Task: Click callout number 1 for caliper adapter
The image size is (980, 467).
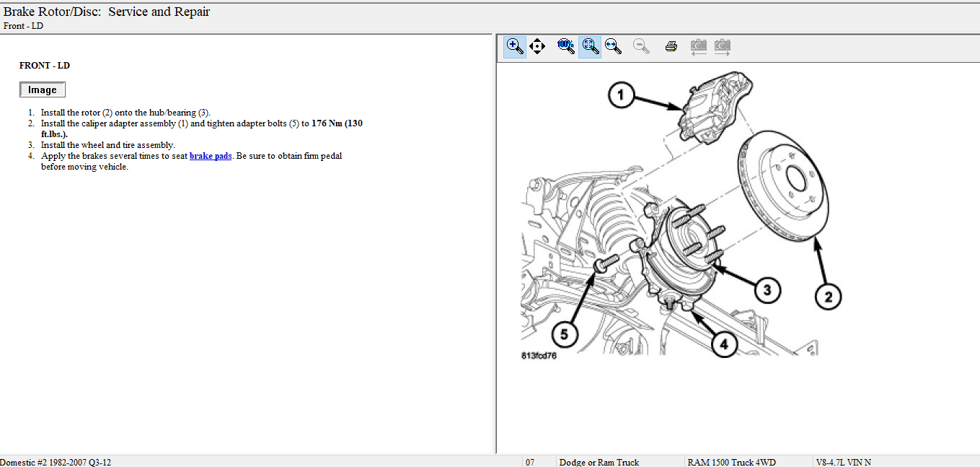Action: pos(622,95)
